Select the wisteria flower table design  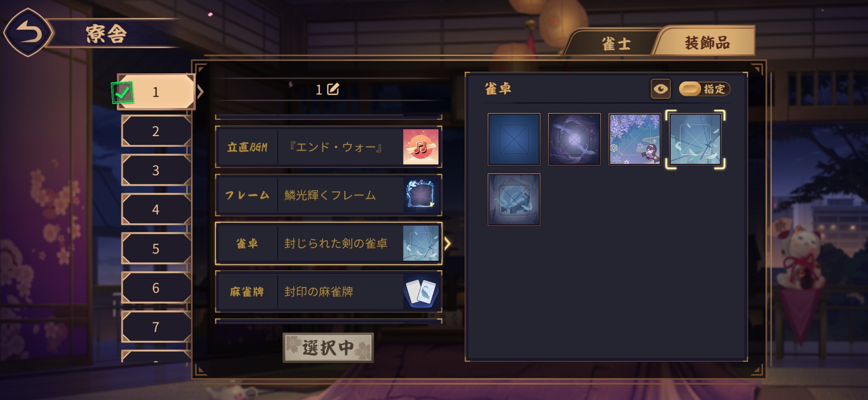[x=634, y=139]
